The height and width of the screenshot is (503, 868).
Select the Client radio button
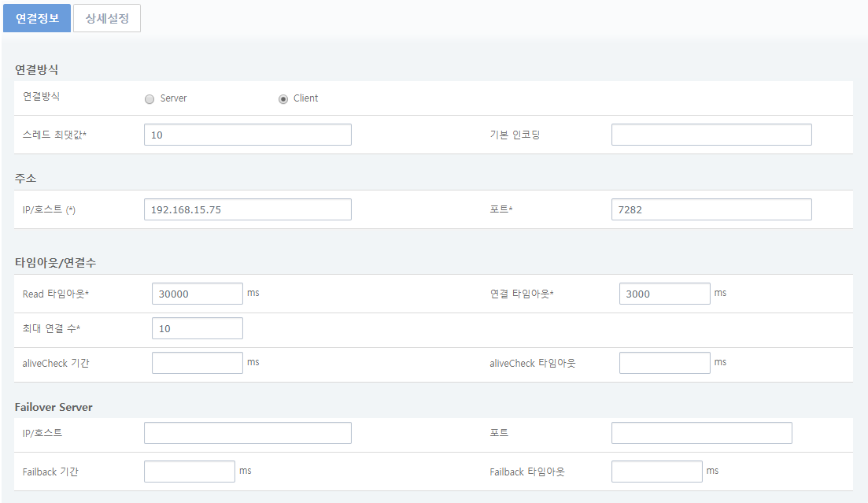point(283,99)
